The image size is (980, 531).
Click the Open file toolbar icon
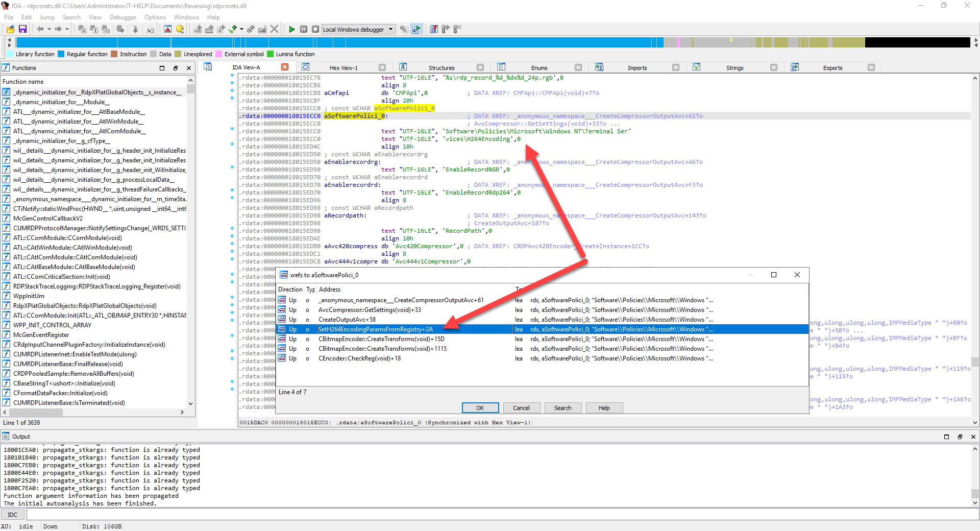(x=10, y=29)
